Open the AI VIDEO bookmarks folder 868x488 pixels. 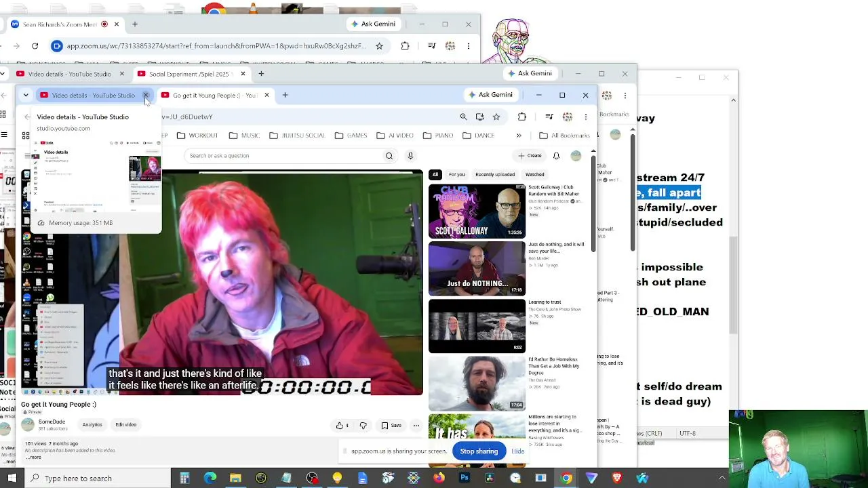click(395, 136)
